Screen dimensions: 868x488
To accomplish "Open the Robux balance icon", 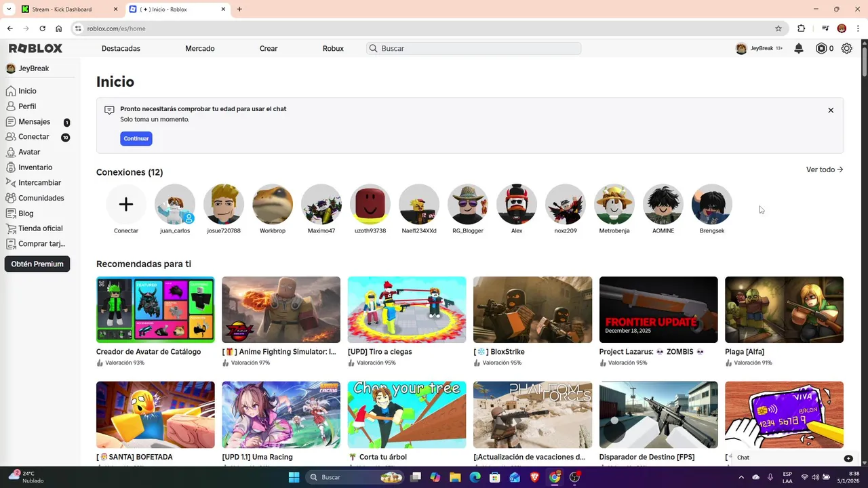I will (x=821, y=48).
